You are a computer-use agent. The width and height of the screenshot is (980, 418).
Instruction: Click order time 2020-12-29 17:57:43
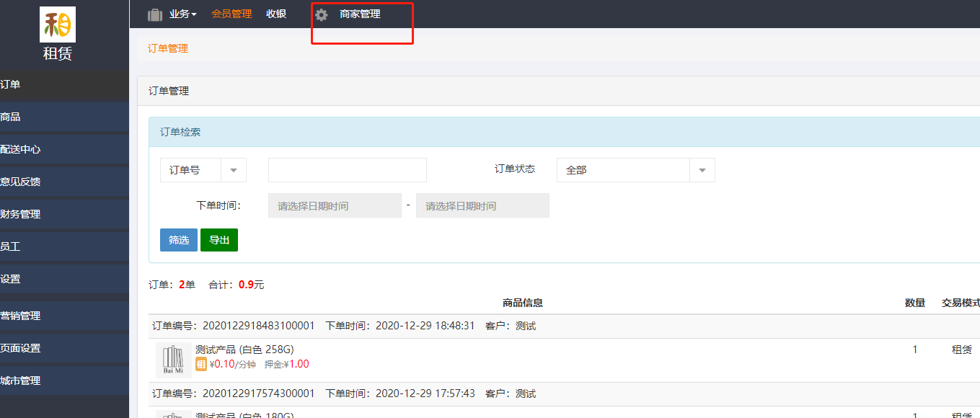pos(425,393)
